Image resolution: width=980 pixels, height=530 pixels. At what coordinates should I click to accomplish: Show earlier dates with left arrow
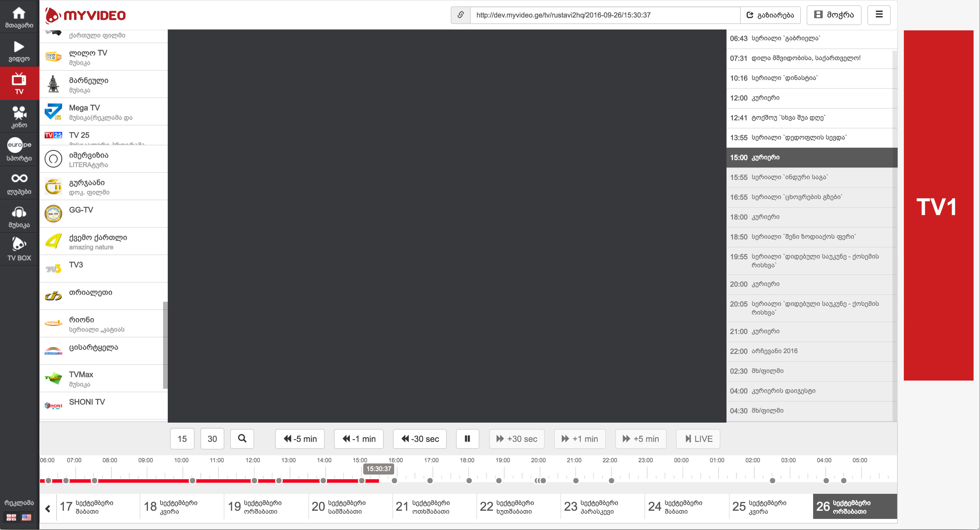click(x=48, y=508)
